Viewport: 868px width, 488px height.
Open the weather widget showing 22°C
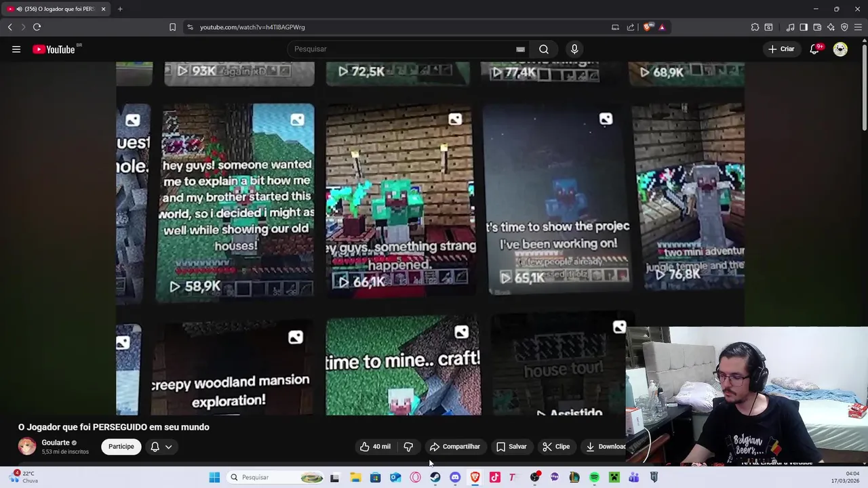pyautogui.click(x=22, y=477)
